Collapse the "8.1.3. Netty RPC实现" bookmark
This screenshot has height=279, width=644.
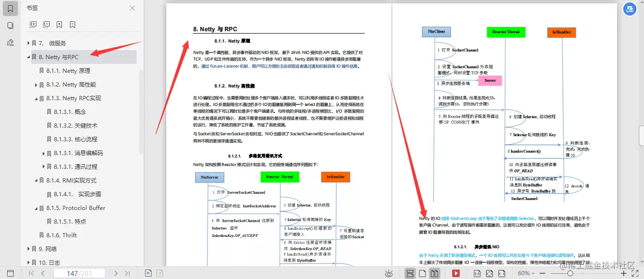pyautogui.click(x=36, y=98)
